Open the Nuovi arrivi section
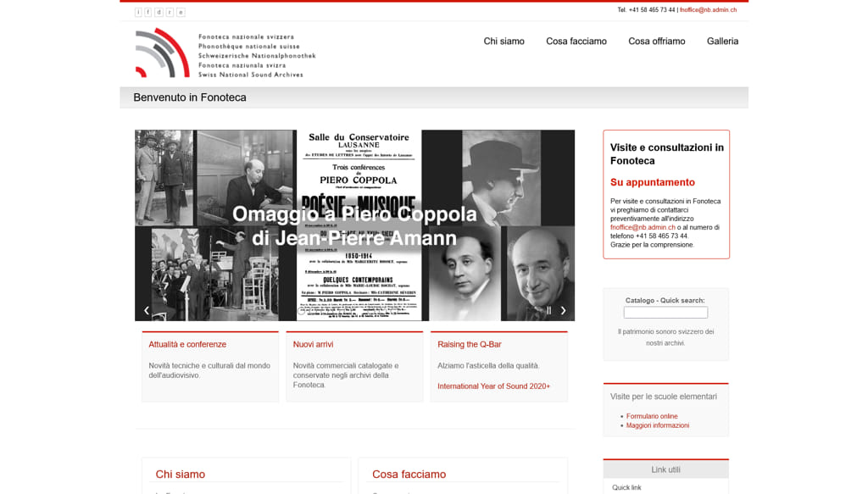The width and height of the screenshot is (868, 494). 313,344
